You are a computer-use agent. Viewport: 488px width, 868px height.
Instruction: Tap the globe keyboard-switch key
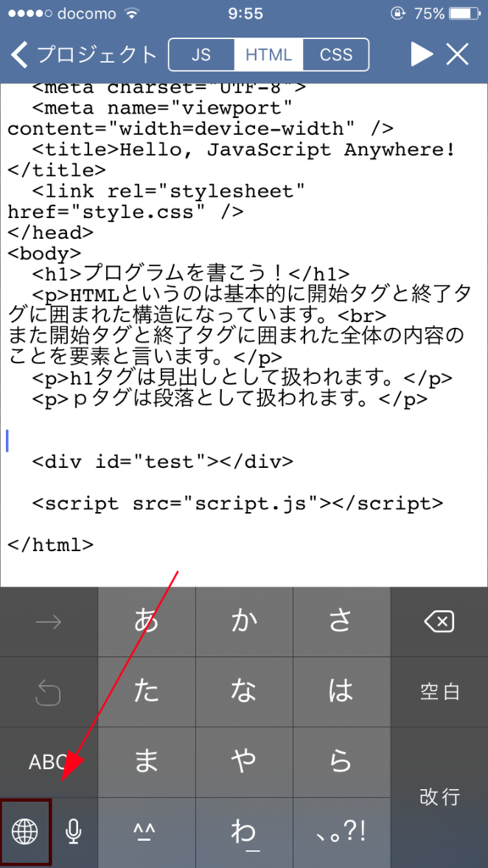(x=25, y=832)
